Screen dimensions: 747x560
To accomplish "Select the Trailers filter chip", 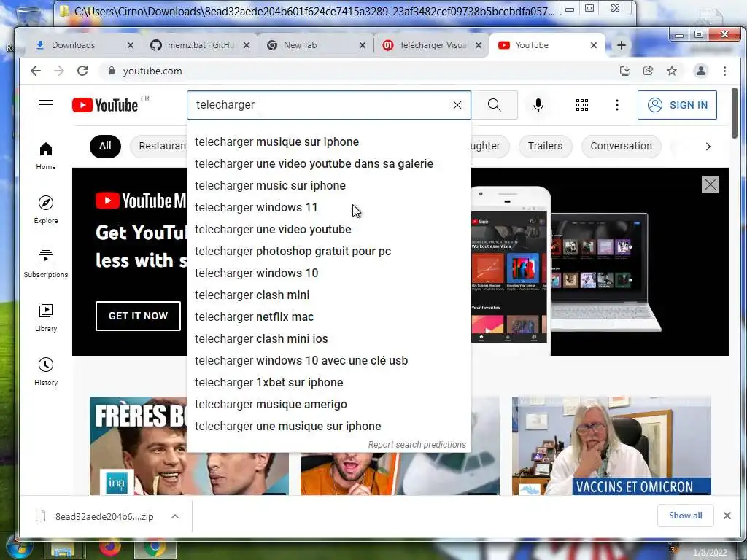I will click(545, 146).
